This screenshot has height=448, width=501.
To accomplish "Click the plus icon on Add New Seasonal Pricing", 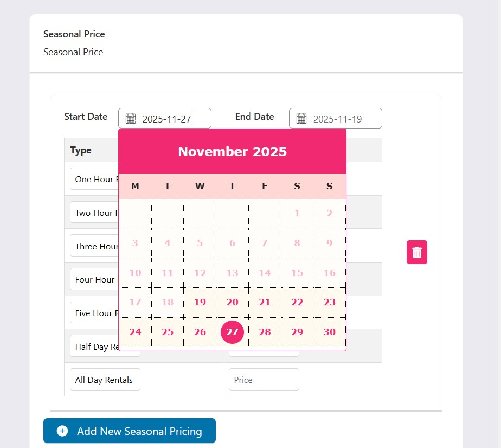I will point(62,431).
